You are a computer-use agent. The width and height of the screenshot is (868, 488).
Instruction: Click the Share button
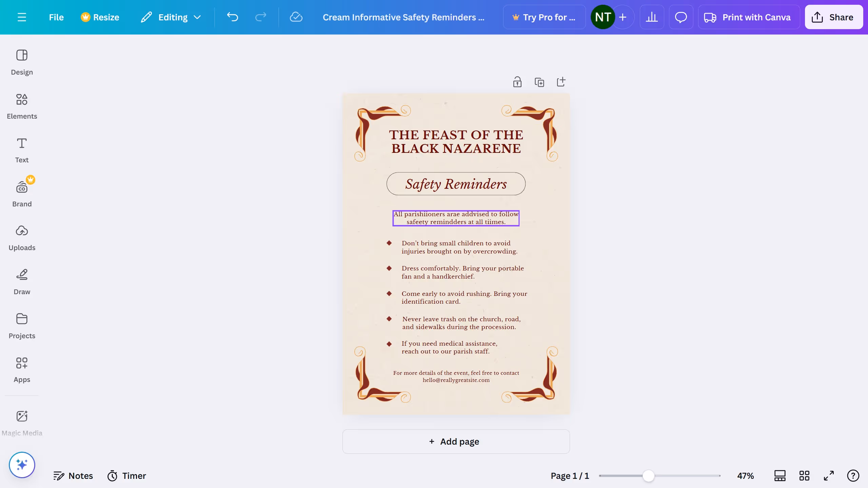click(x=833, y=17)
